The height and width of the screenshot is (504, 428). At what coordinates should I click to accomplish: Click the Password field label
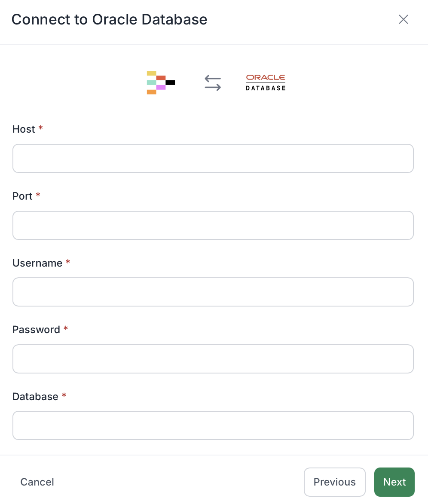36,329
